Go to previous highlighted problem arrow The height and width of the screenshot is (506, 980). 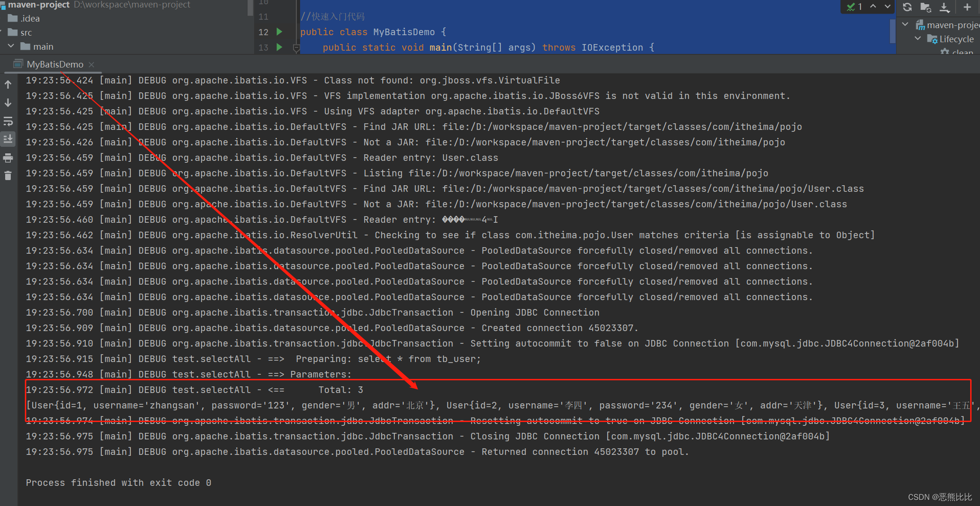tap(873, 7)
